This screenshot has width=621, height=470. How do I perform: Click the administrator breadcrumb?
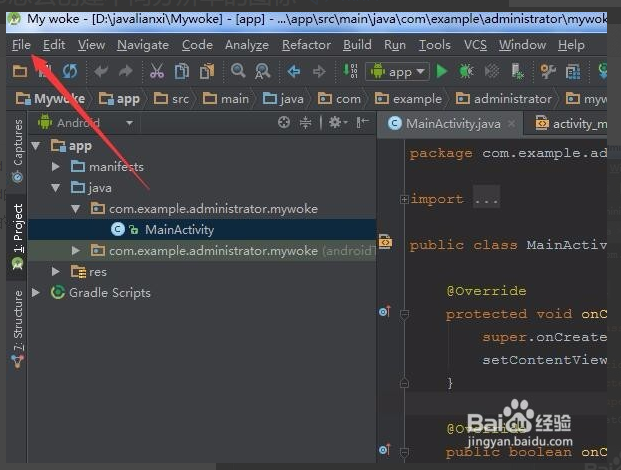click(504, 99)
